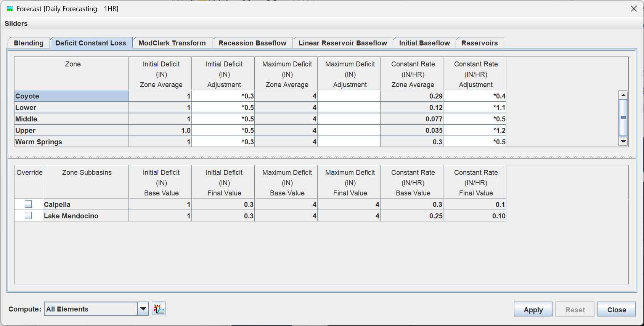Select the Warm Springs zone row
Viewport: 644px width, 326px height.
pos(71,142)
